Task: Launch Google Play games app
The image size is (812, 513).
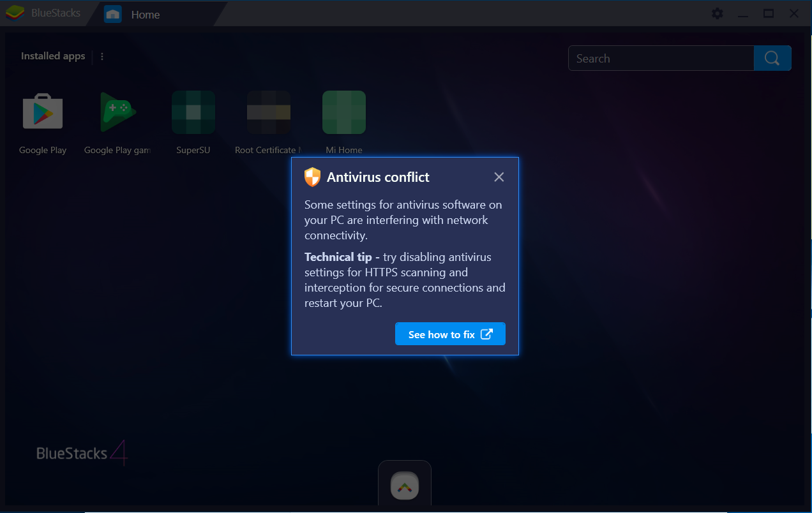Action: click(118, 112)
